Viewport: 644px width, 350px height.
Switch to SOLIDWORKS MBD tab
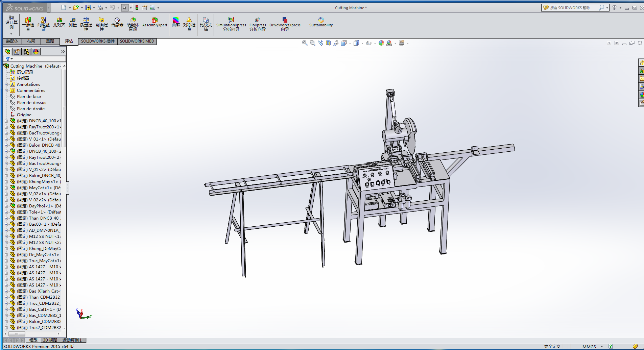[137, 41]
